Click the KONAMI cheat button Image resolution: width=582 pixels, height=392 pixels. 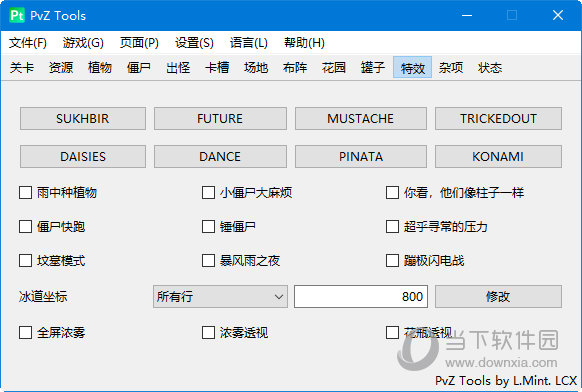498,156
